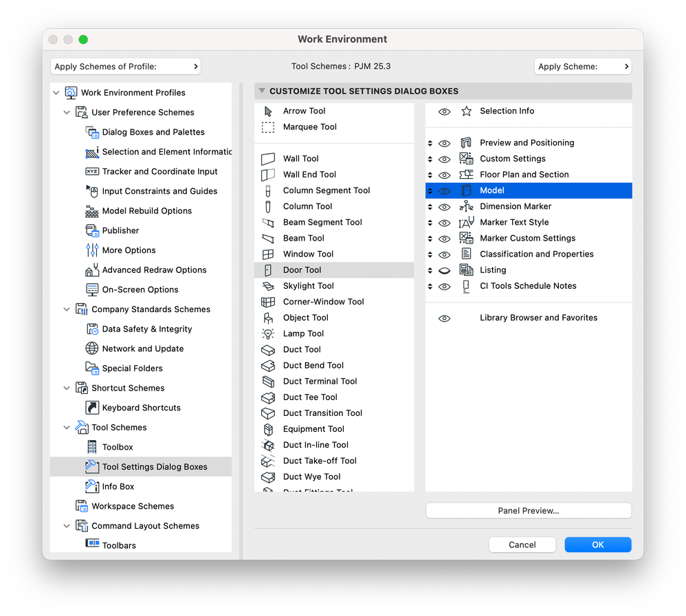Image resolution: width=686 pixels, height=616 pixels.
Task: Pick the Corner-Window Tool icon
Action: [268, 302]
